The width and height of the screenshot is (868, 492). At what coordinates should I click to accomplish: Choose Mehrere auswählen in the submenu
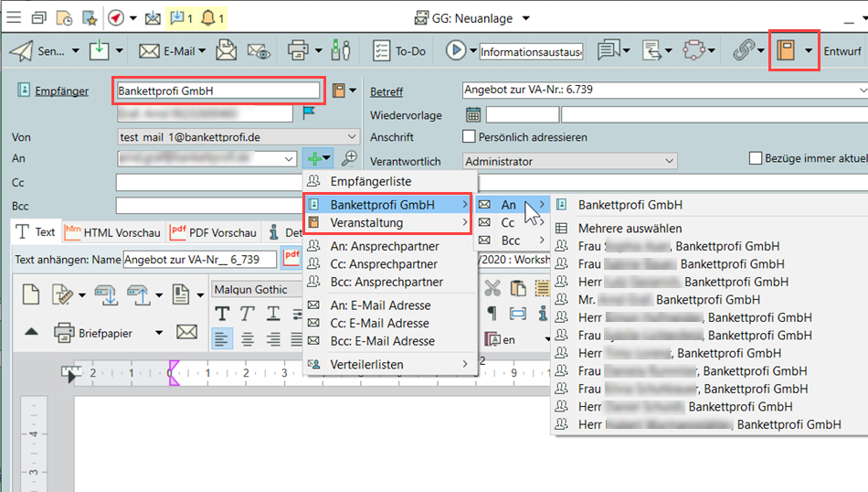pyautogui.click(x=630, y=229)
